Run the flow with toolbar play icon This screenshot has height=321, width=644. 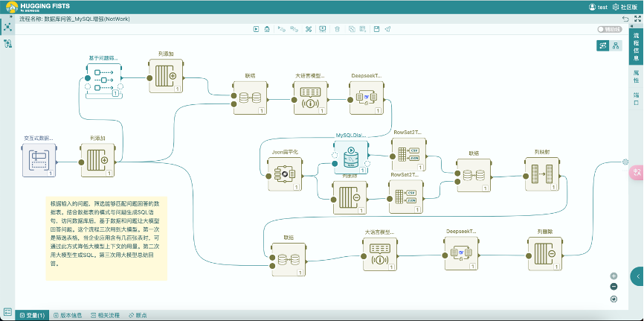click(256, 29)
